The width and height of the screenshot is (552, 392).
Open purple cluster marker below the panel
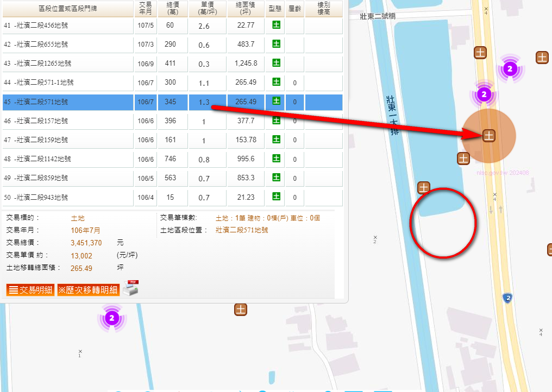pyautogui.click(x=111, y=318)
